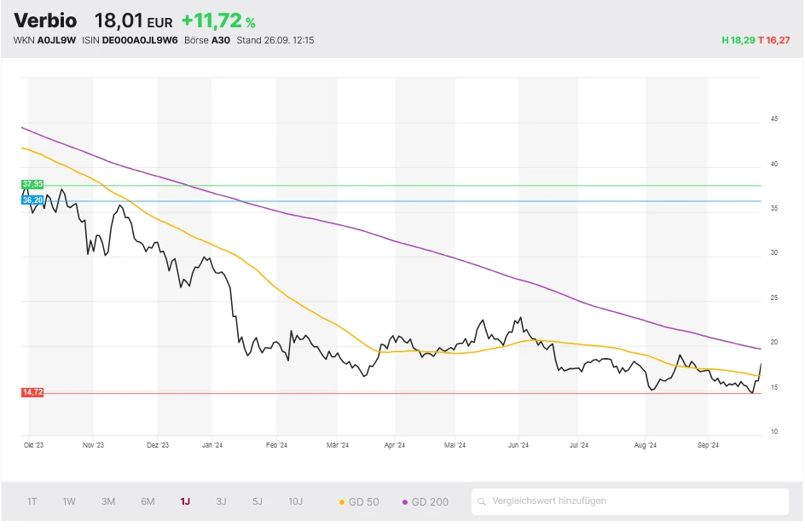Click the Verbio stock title
This screenshot has height=532, width=805.
45,21
